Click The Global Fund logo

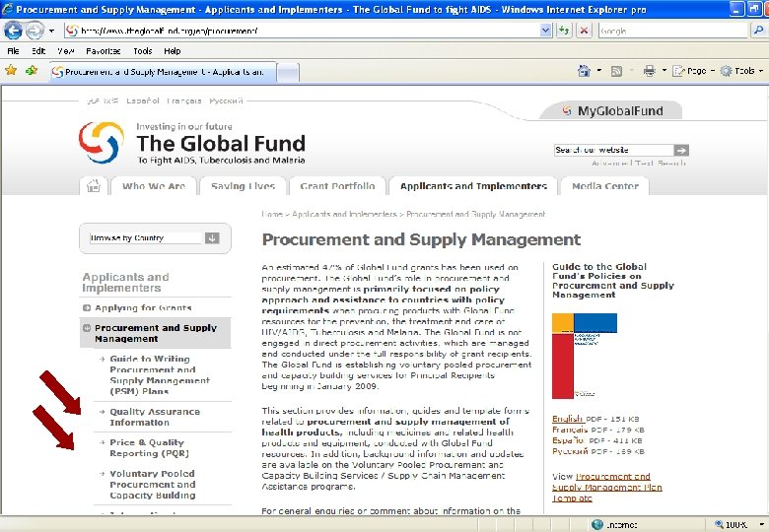coord(192,143)
